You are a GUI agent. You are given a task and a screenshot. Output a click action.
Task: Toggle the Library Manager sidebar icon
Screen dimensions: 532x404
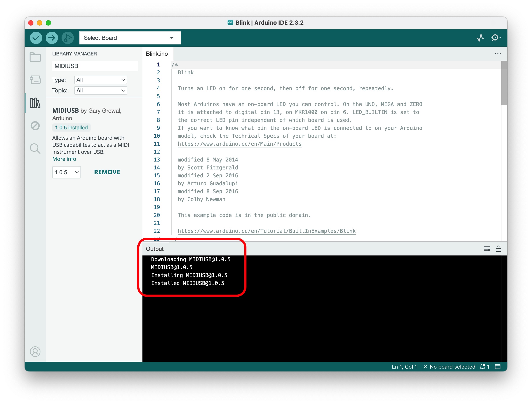point(35,103)
